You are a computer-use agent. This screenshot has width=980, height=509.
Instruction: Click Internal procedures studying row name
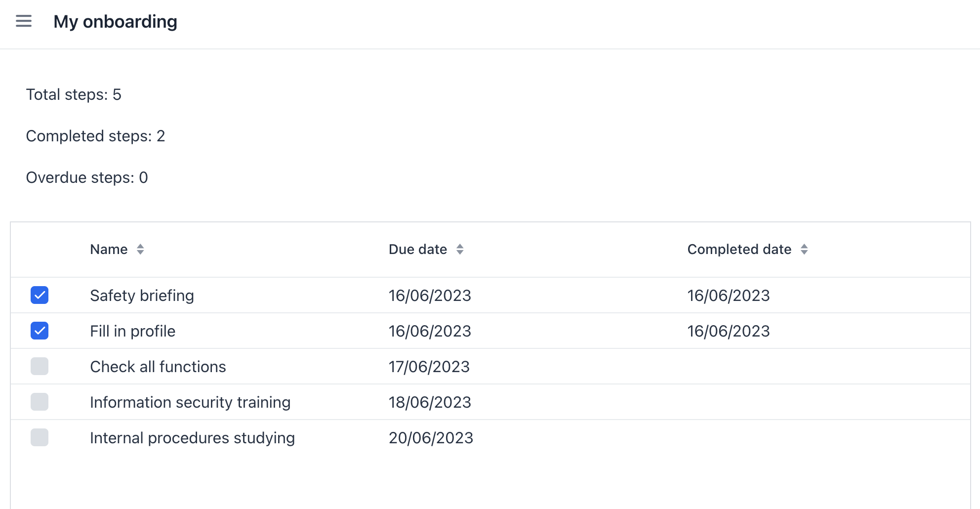192,438
